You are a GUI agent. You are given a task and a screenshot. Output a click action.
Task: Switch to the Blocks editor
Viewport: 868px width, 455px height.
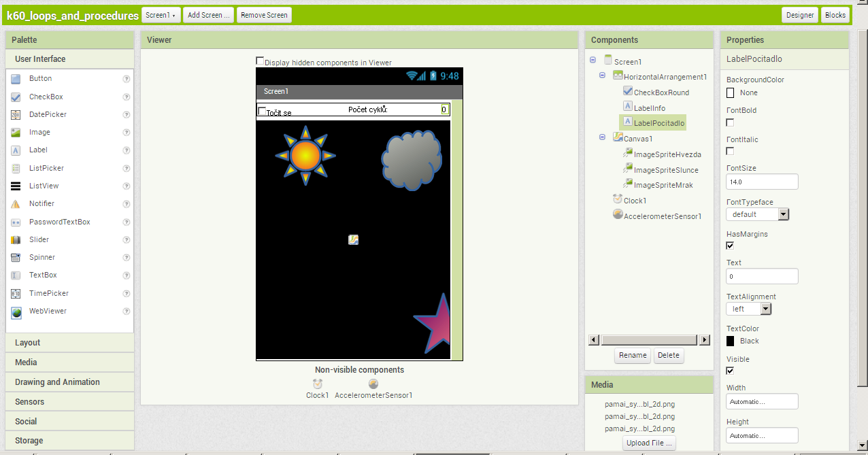[x=835, y=15]
